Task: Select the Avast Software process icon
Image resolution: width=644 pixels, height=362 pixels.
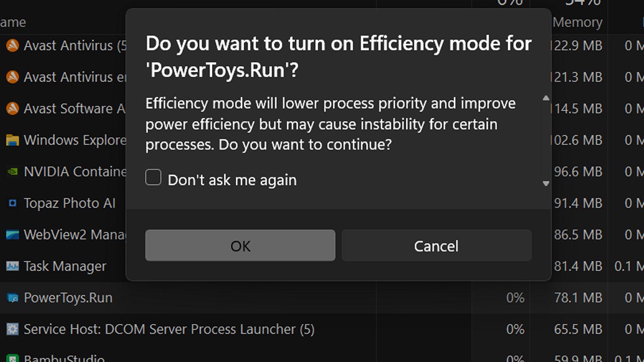Action: coord(12,109)
